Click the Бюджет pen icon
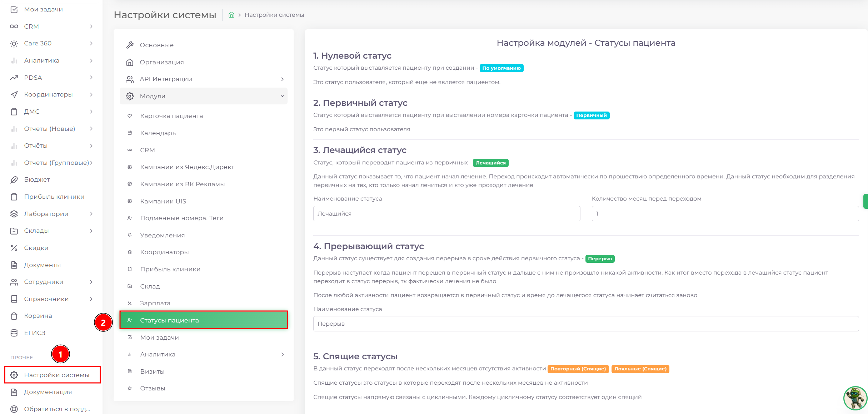This screenshot has width=868, height=414. [x=14, y=180]
